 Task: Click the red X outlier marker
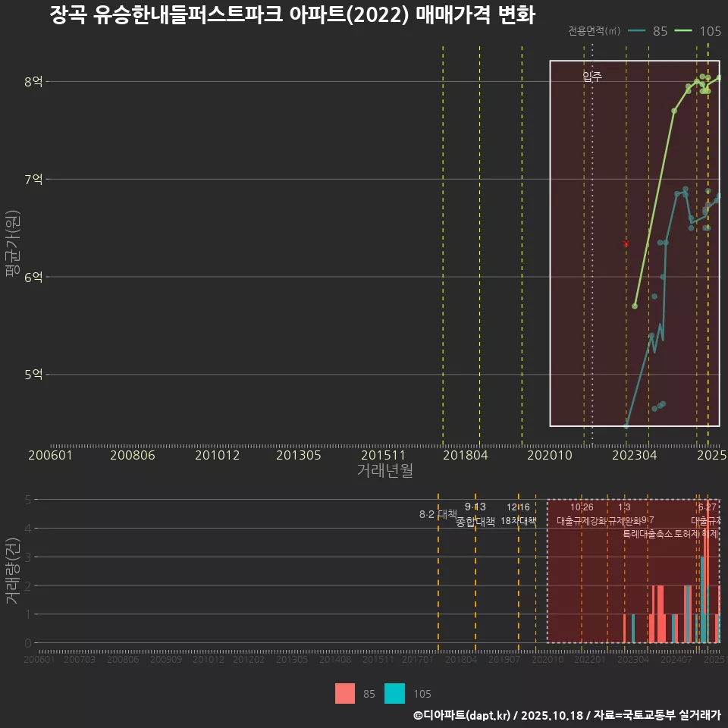coord(625,243)
